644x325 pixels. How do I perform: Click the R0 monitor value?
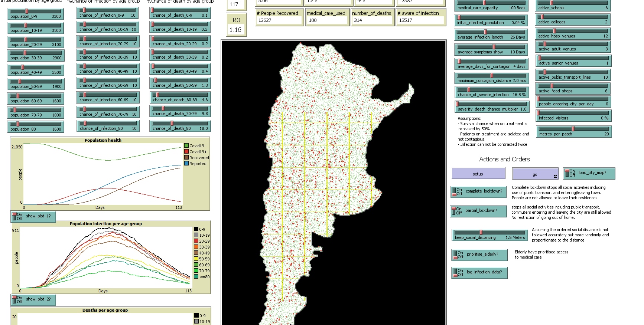235,30
